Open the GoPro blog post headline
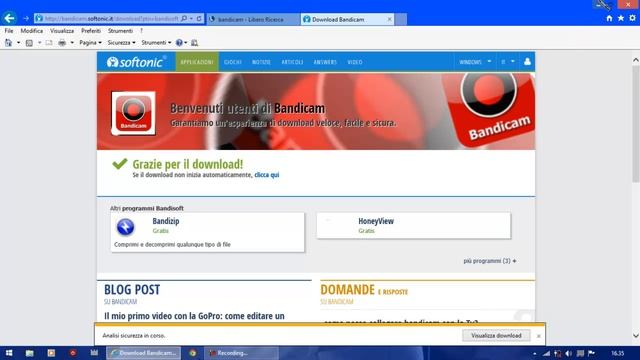This screenshot has width=640, height=360. pyautogui.click(x=194, y=316)
